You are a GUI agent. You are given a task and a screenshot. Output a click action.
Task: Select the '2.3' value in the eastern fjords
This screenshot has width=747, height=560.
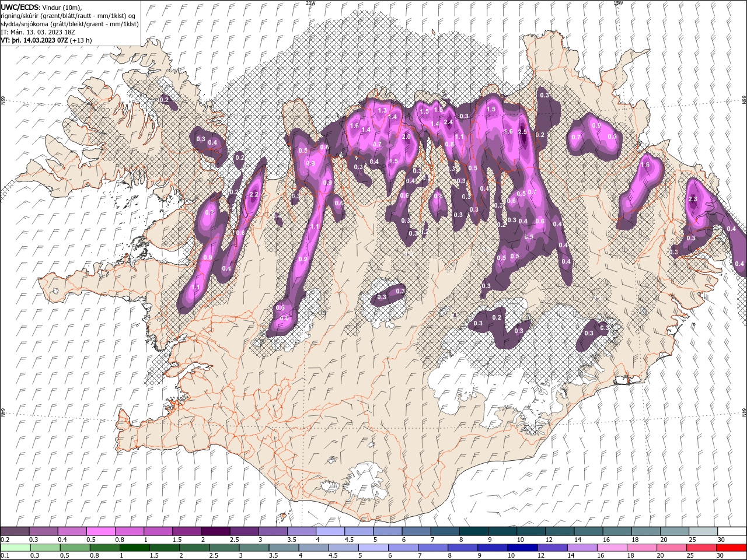(693, 199)
